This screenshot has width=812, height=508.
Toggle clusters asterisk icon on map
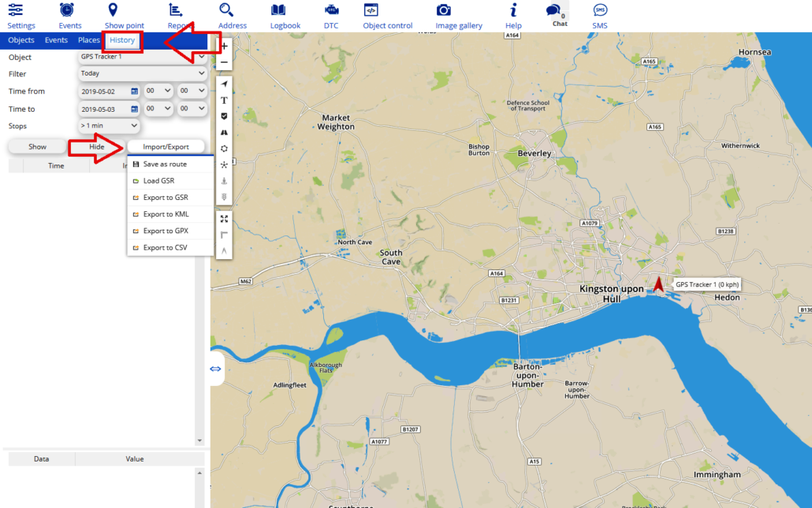click(x=224, y=165)
